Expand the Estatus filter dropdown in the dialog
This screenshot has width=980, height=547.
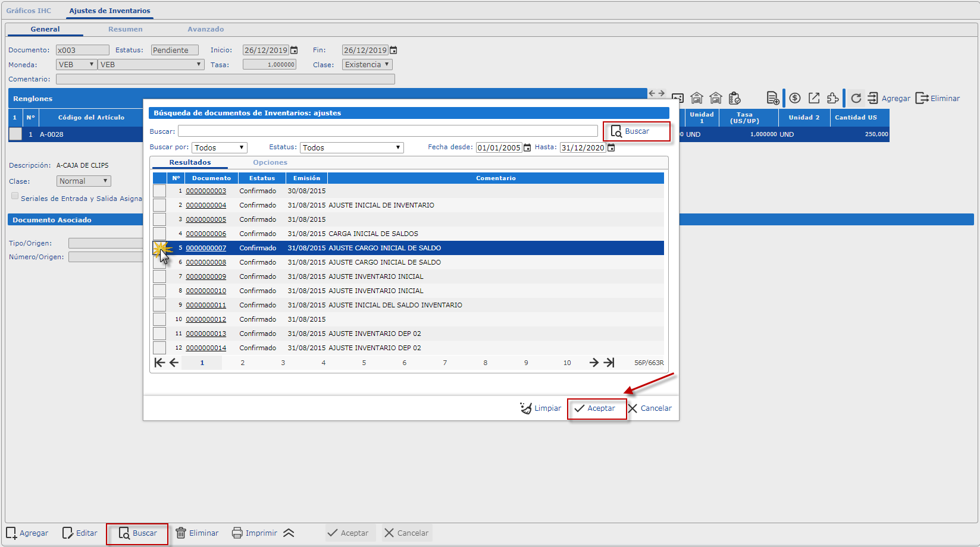coord(352,148)
